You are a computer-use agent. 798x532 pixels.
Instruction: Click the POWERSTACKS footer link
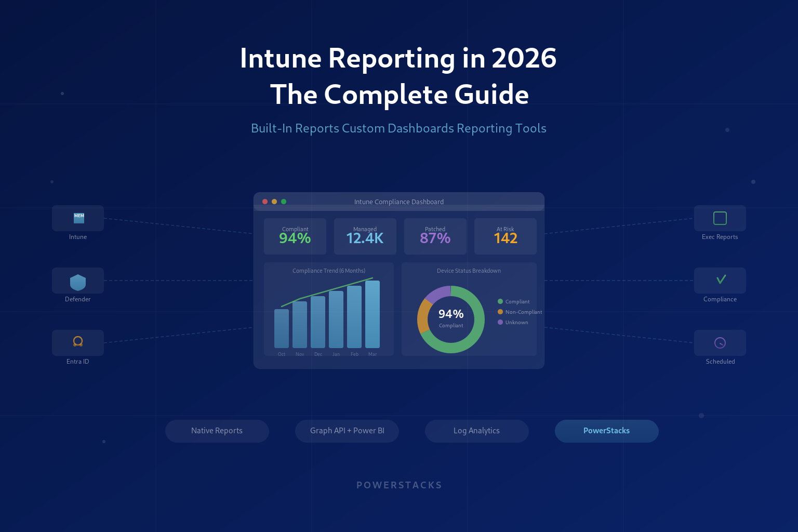(x=399, y=485)
